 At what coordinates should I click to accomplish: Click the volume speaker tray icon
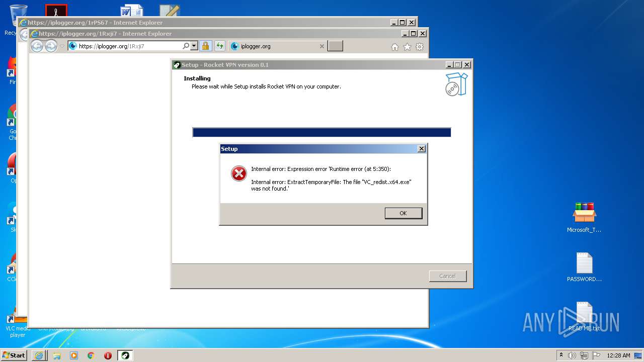(572, 355)
